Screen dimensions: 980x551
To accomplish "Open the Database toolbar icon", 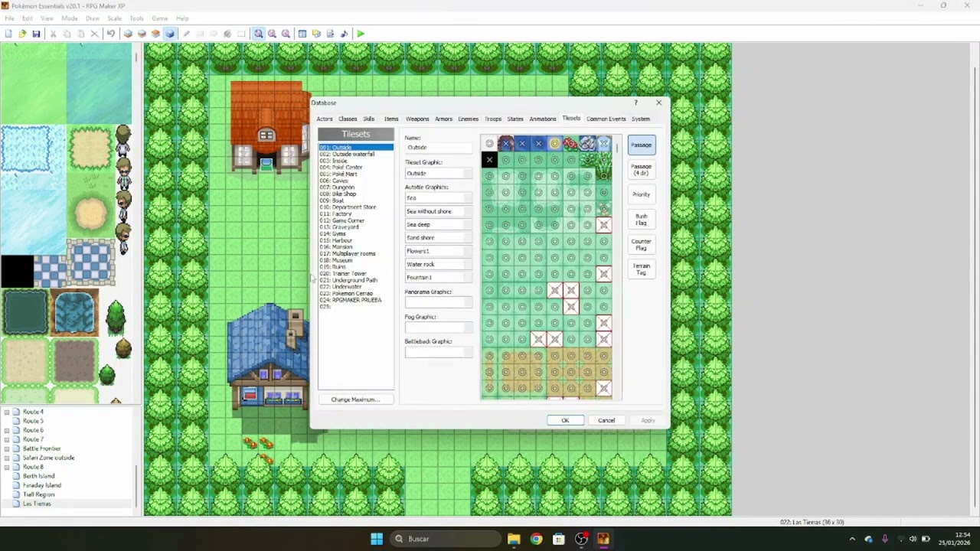I will [302, 34].
